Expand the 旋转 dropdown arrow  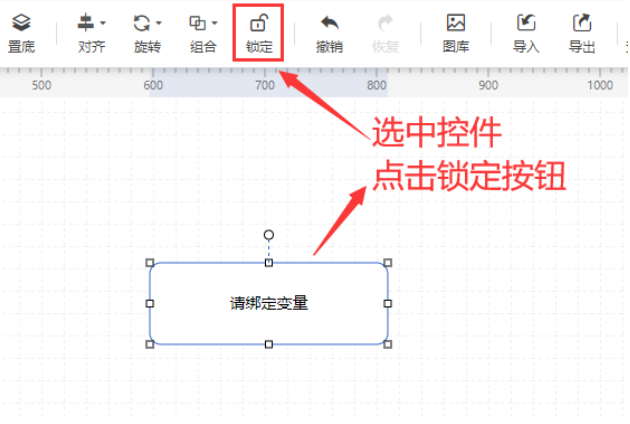(159, 23)
